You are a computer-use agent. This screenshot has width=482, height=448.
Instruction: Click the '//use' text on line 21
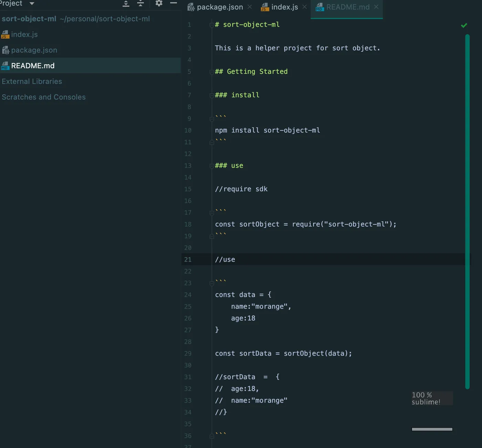[x=225, y=259]
